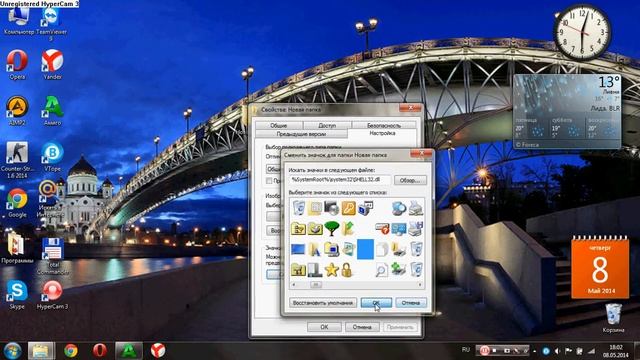Pause recording with HyperCam tray button
Image resolution: width=640 pixels, height=360 pixels.
484,350
